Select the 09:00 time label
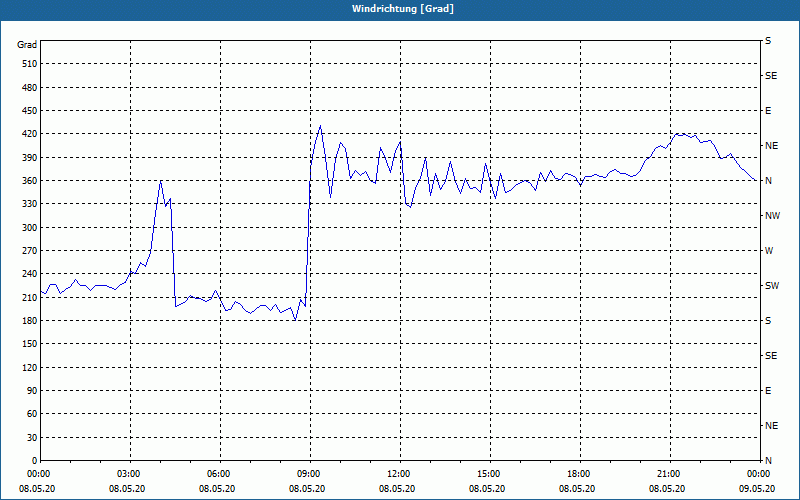The image size is (800, 500). click(311, 474)
